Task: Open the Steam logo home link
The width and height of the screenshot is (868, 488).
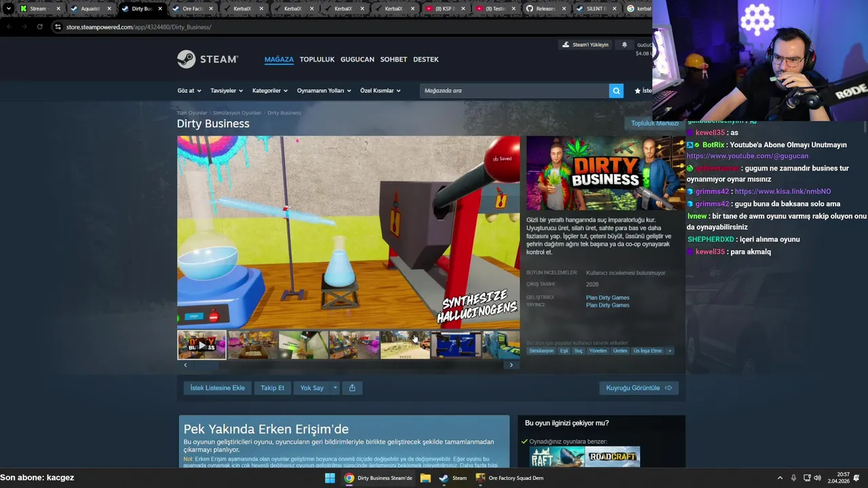Action: (x=208, y=59)
